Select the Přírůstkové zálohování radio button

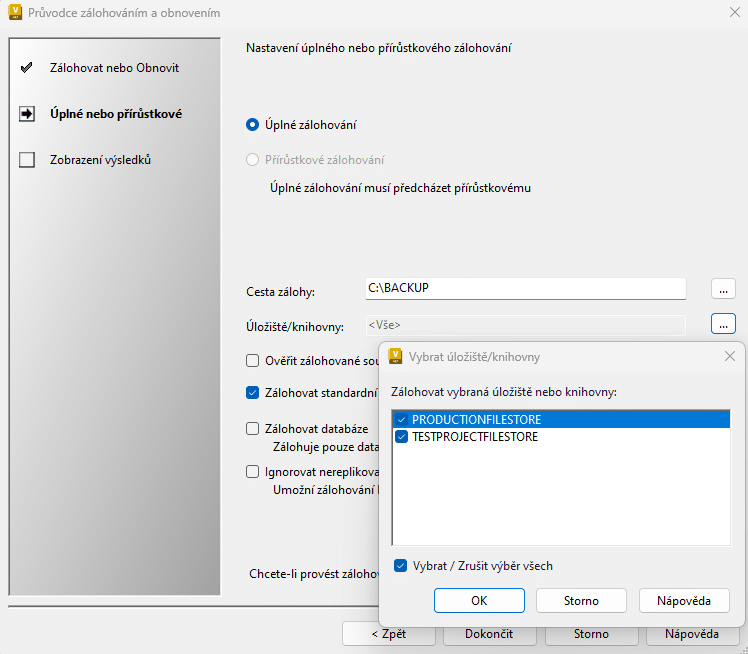pos(252,160)
